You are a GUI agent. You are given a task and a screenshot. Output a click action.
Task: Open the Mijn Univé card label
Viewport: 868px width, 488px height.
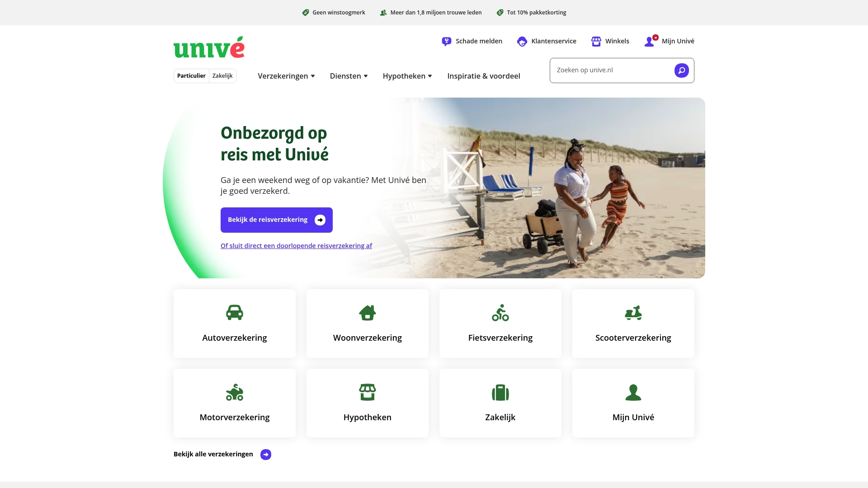coord(633,418)
